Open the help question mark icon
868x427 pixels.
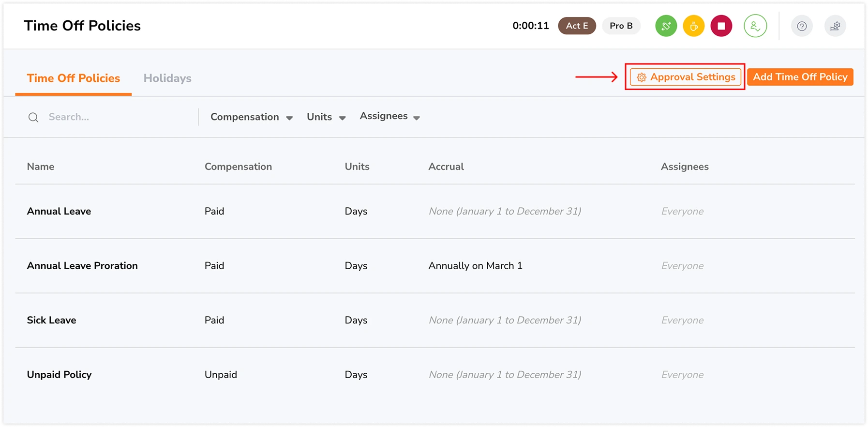tap(802, 26)
